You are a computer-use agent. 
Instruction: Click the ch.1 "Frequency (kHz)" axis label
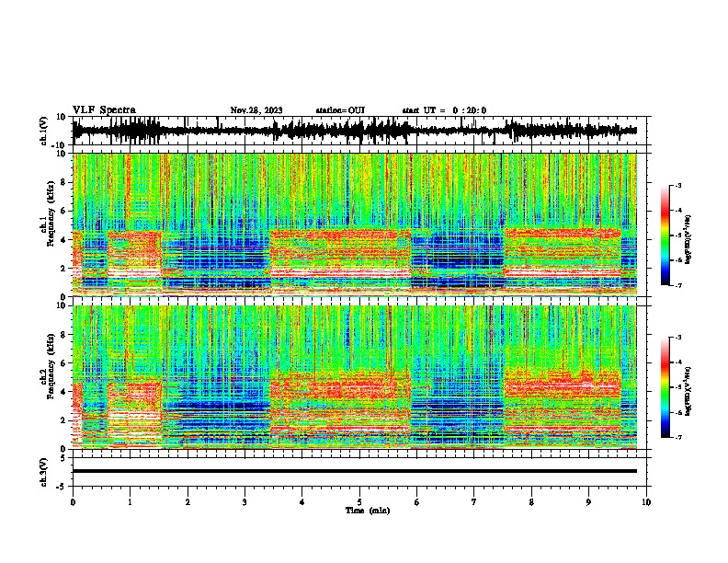point(51,214)
